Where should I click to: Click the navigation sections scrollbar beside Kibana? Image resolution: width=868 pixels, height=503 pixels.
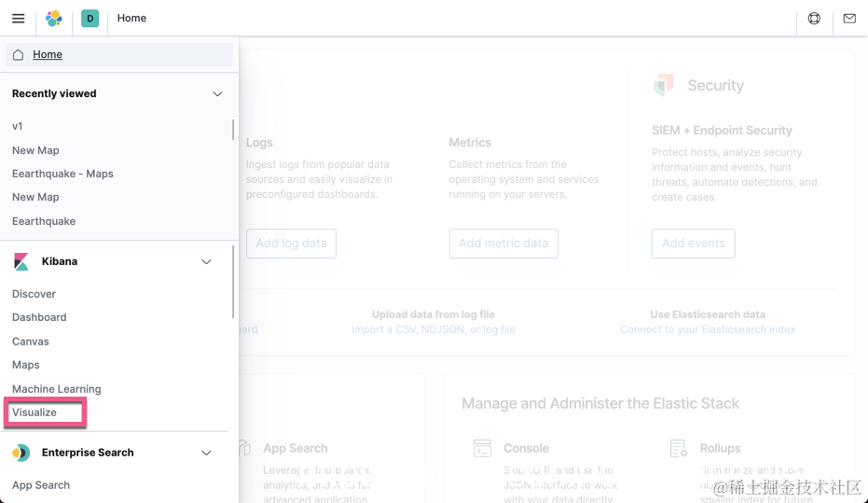tap(233, 282)
